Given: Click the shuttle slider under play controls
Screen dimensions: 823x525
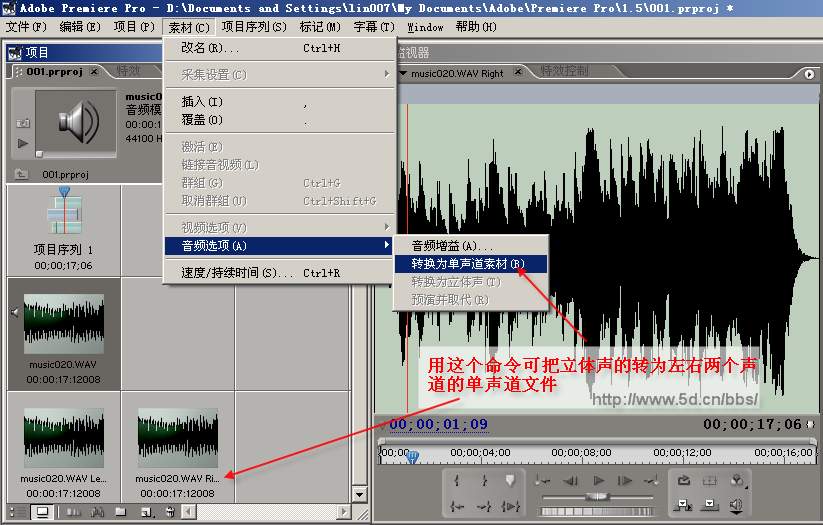Looking at the screenshot, I should tap(597, 496).
